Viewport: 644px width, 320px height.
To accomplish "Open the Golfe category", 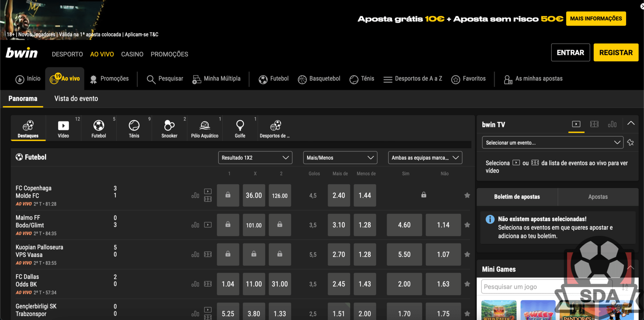I will click(240, 129).
